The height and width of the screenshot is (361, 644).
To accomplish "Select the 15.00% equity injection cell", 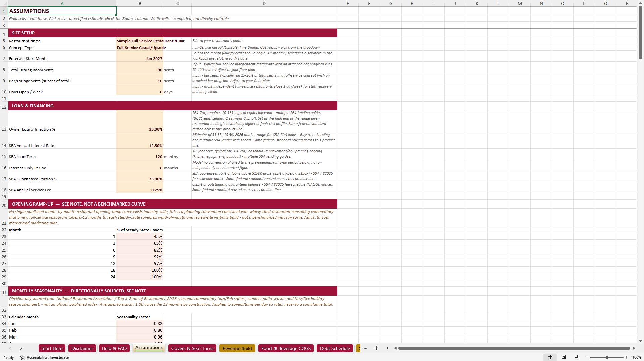I will coord(140,121).
